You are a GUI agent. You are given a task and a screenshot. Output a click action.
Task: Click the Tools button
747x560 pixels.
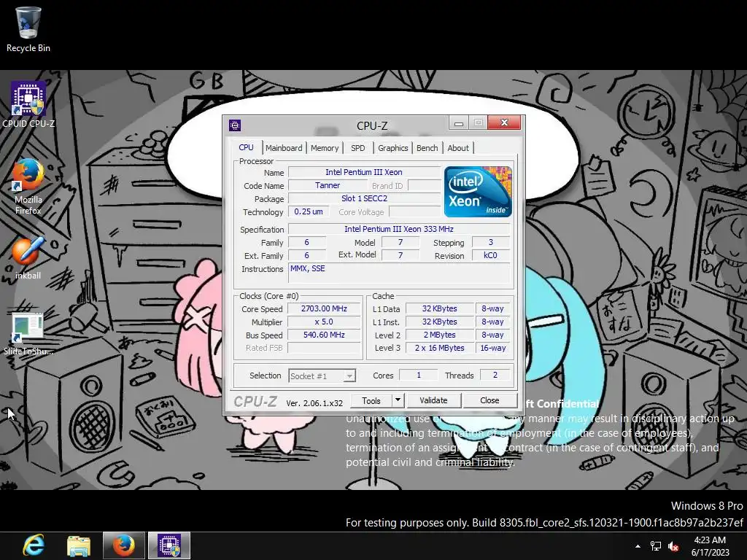coord(371,400)
